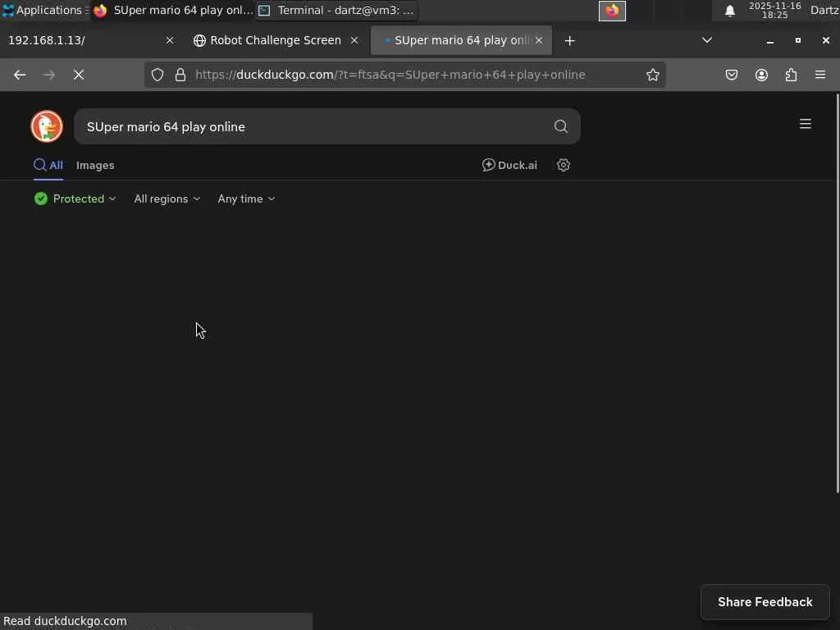Expand All regions dropdown

point(167,199)
